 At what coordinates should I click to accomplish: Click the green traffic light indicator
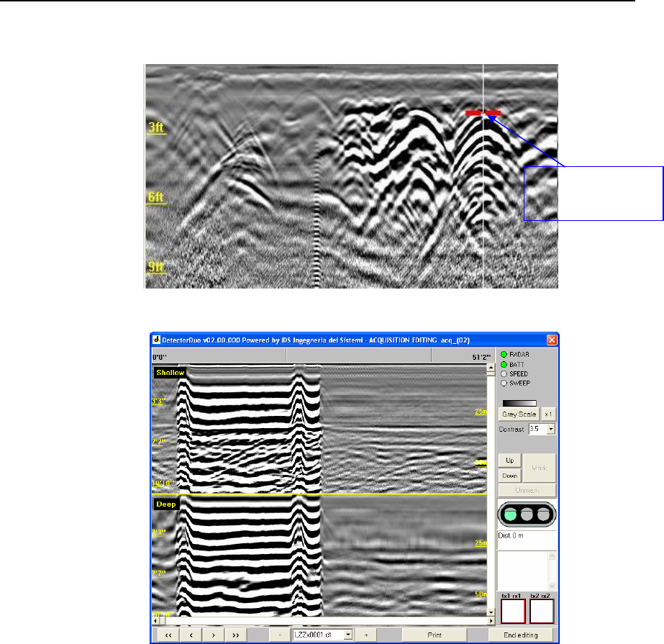(x=511, y=514)
